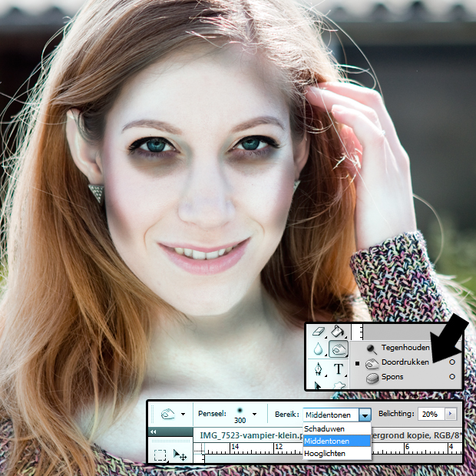Open the Penseel brush picker arrow
The image size is (476, 476).
point(254,415)
